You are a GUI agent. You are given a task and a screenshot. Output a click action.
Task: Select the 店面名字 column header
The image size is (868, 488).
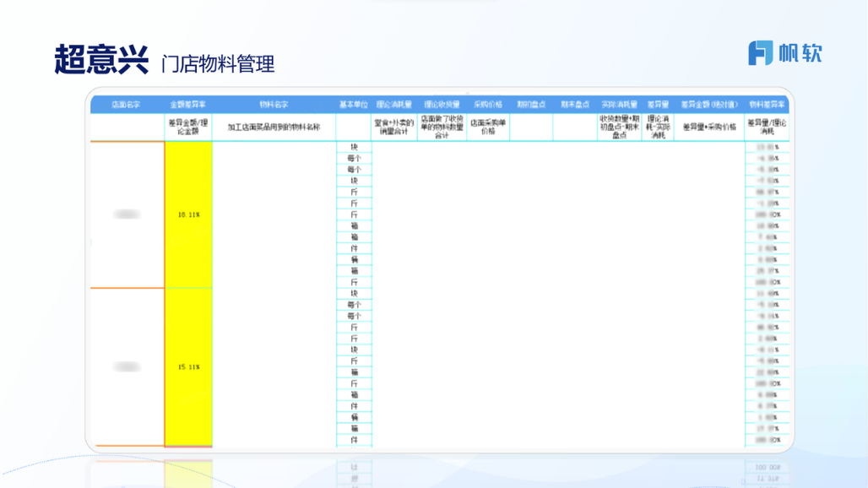point(126,105)
